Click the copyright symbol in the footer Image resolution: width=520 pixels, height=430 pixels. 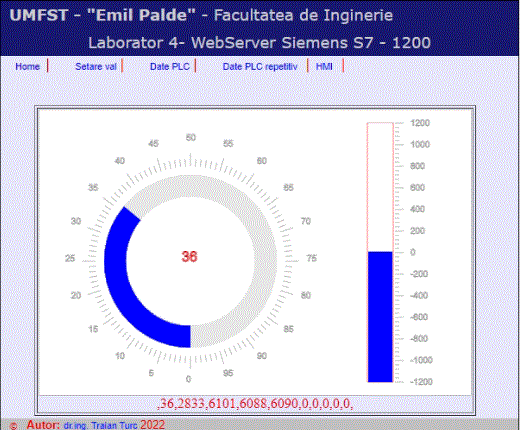tap(13, 426)
